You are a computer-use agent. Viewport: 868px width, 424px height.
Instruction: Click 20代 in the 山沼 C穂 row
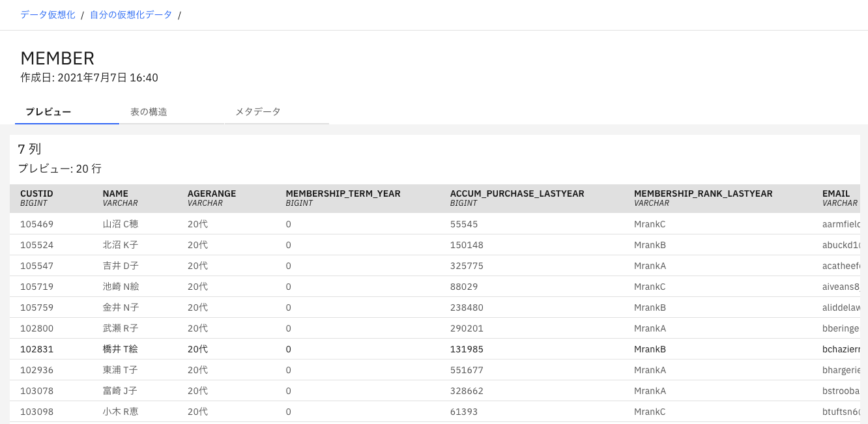(x=197, y=224)
